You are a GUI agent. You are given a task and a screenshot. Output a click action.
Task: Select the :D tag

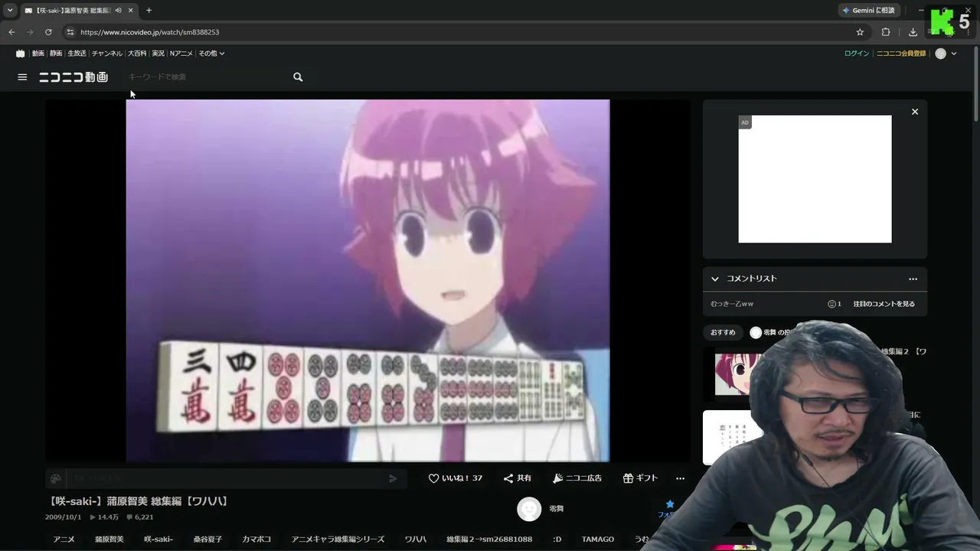[x=557, y=540]
